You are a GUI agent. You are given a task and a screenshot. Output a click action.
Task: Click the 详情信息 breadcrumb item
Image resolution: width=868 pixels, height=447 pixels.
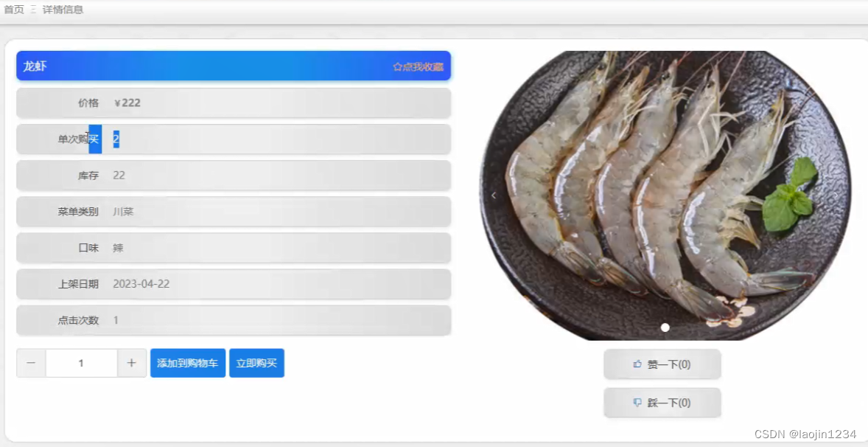(x=63, y=10)
